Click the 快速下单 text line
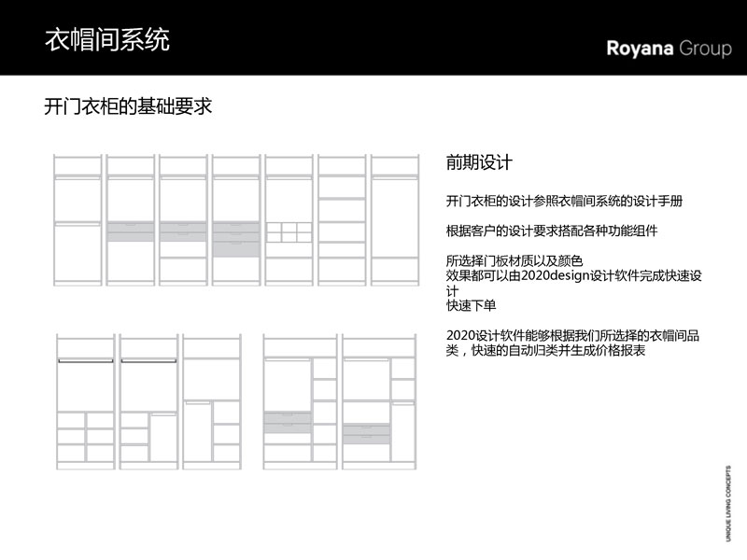This screenshot has width=747, height=560. (x=472, y=305)
